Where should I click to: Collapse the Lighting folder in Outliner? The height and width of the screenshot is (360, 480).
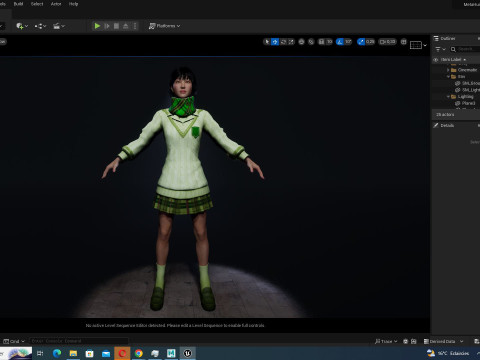point(448,97)
